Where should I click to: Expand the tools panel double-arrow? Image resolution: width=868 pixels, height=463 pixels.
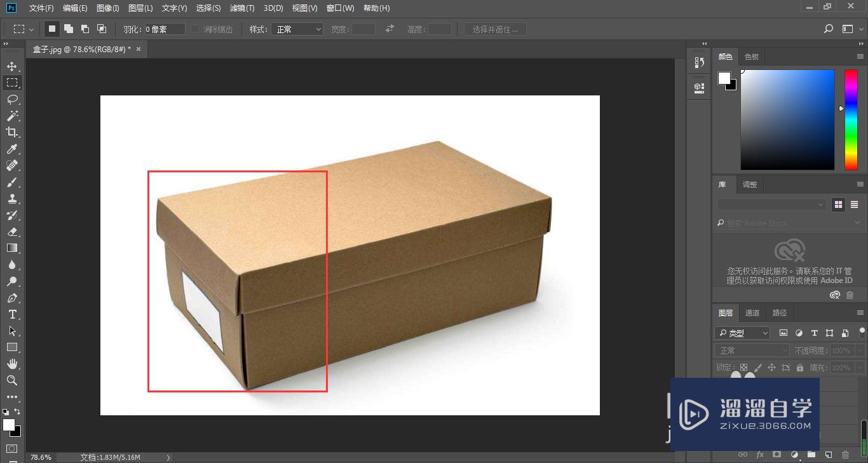coord(6,44)
